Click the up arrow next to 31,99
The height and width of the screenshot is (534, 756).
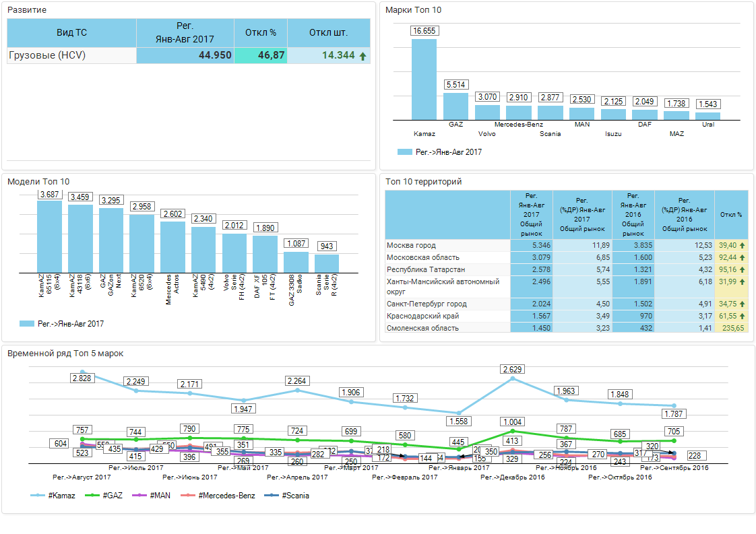742,281
